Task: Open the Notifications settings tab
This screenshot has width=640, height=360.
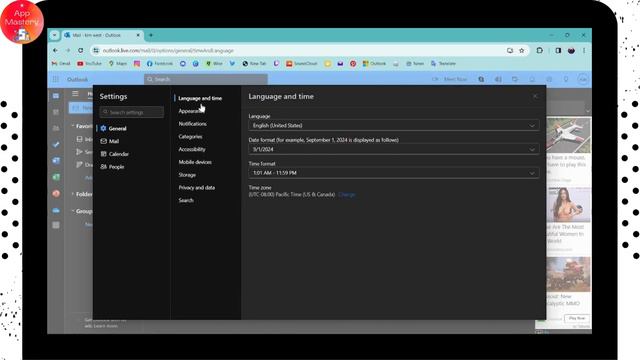Action: 192,124
